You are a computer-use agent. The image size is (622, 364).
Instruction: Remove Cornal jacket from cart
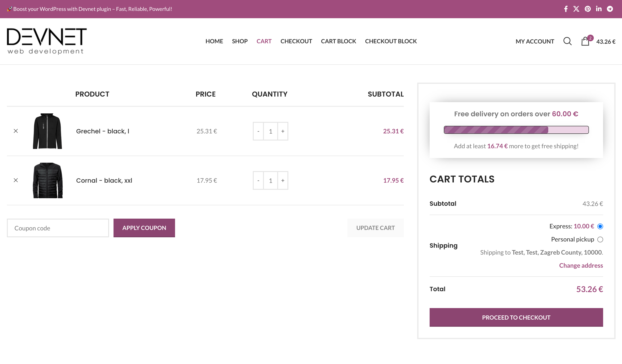pyautogui.click(x=16, y=180)
